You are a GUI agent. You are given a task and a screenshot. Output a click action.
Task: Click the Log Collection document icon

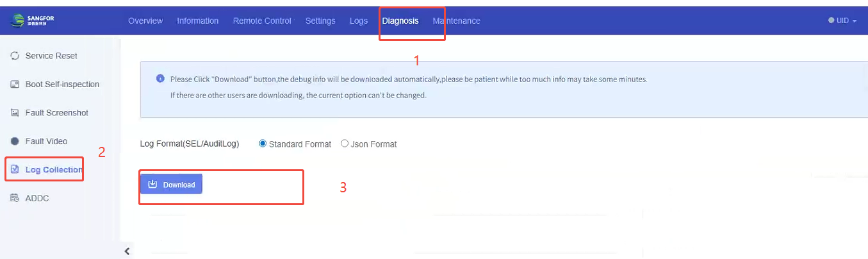pyautogui.click(x=15, y=170)
